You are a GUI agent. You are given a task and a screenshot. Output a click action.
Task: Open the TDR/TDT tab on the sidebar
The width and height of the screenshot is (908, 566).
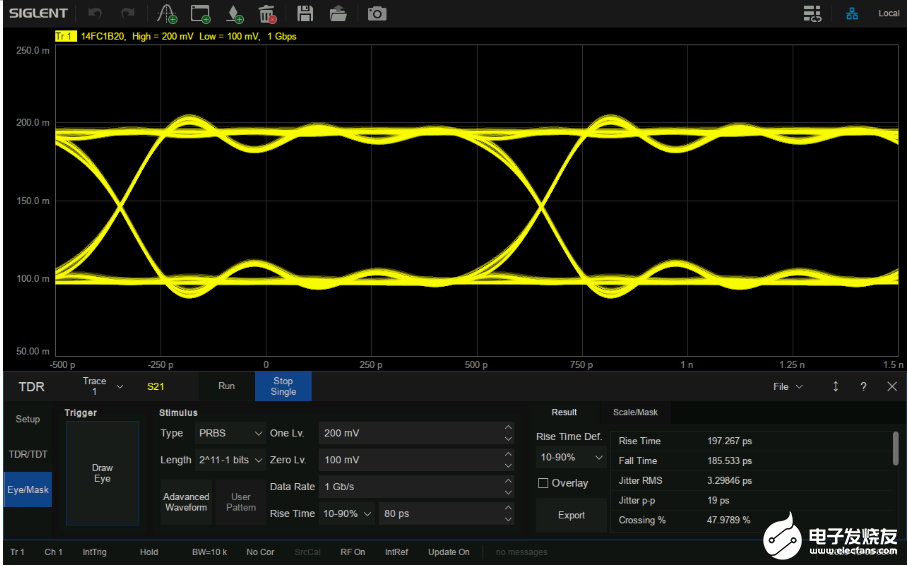point(28,454)
